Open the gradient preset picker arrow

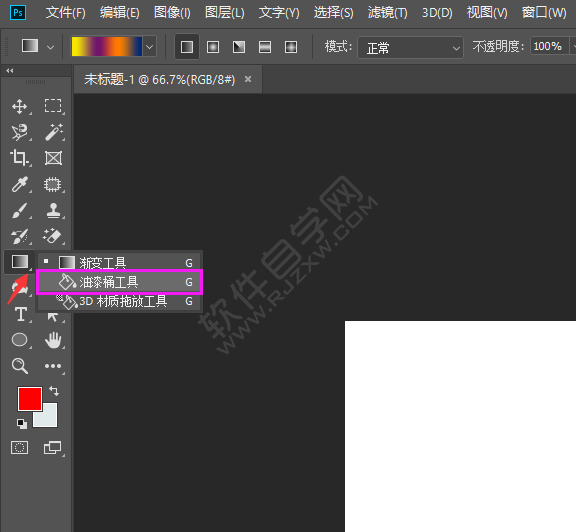(150, 47)
